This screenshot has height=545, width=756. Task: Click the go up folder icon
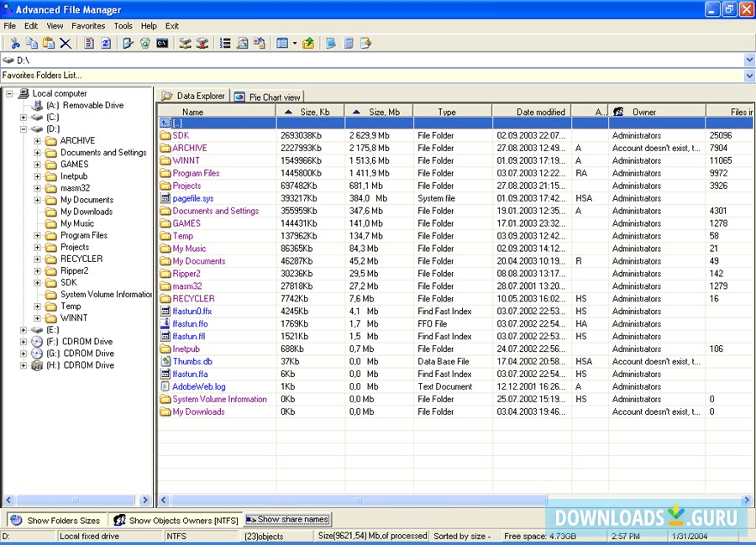tap(308, 43)
